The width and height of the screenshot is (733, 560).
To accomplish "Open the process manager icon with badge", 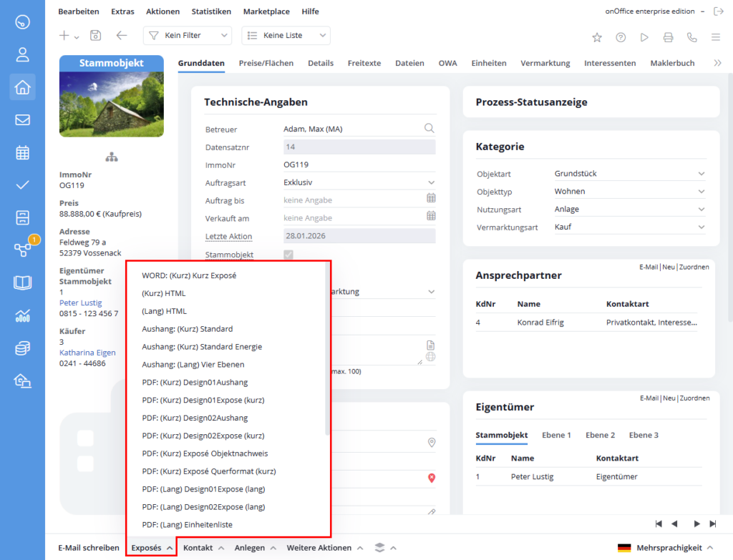I will click(22, 250).
